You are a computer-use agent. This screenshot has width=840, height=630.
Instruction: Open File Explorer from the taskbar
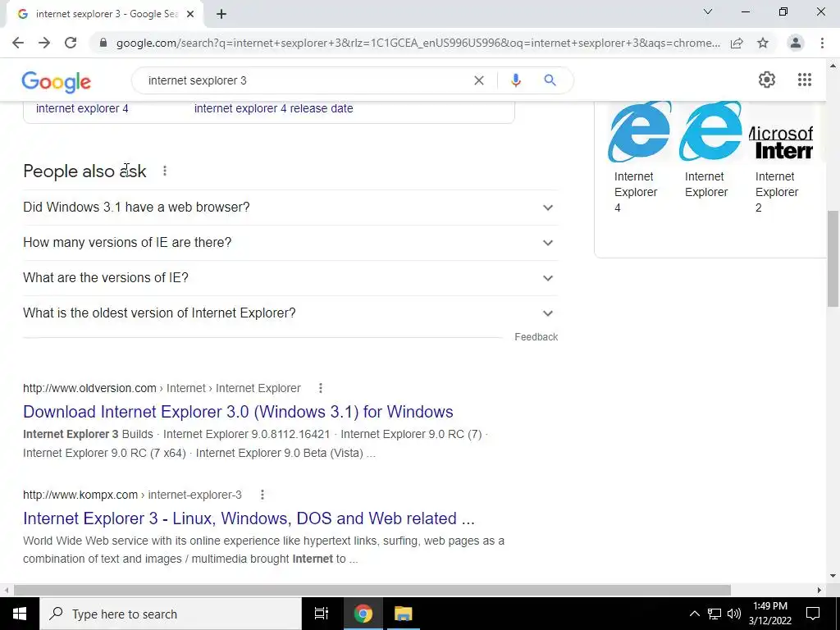[403, 614]
